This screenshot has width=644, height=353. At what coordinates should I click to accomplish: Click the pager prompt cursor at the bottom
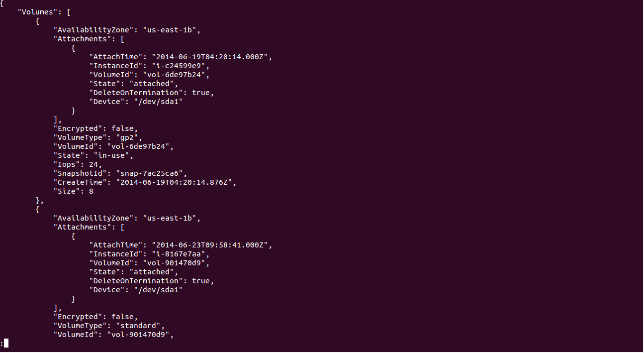point(6,343)
